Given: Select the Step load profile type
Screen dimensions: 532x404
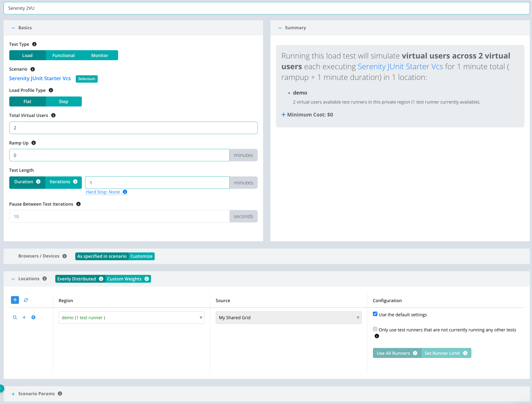Looking at the screenshot, I should coord(63,102).
